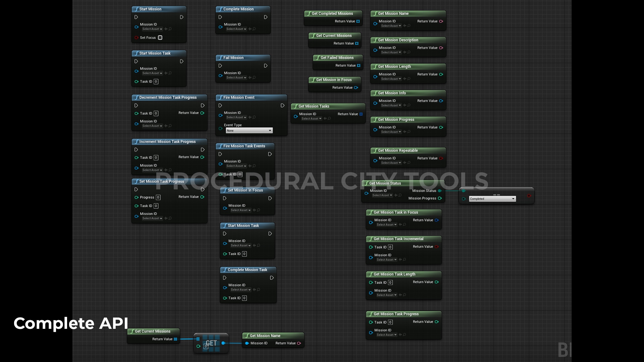
Task: Click Select Asset on Decrement Mission Task Progress
Action: [152, 126]
